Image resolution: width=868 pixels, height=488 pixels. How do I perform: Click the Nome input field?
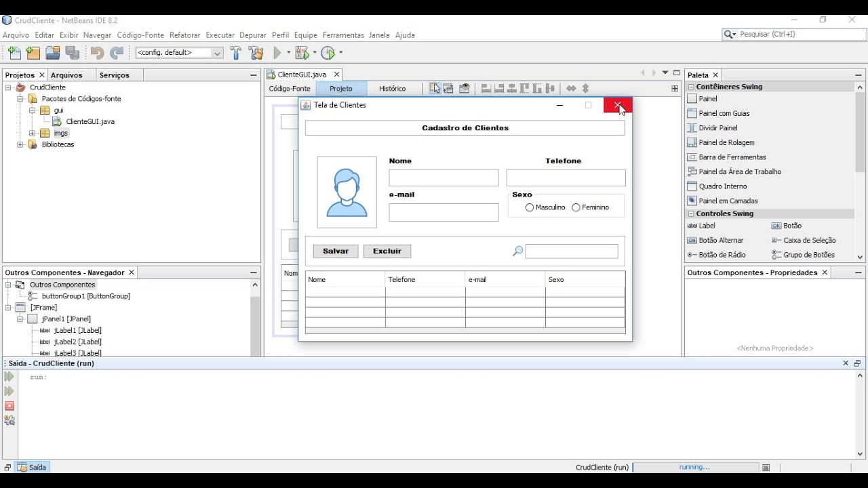point(443,178)
